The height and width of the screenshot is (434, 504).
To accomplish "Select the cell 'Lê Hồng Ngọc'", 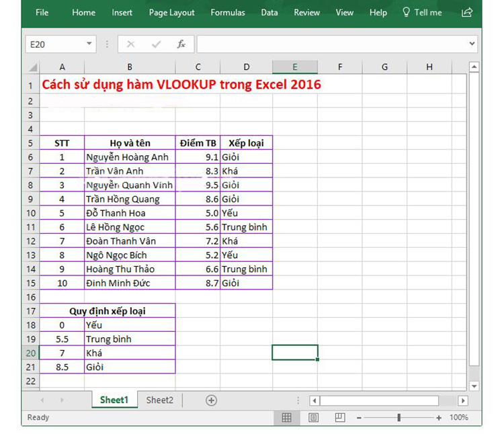I will [x=130, y=227].
